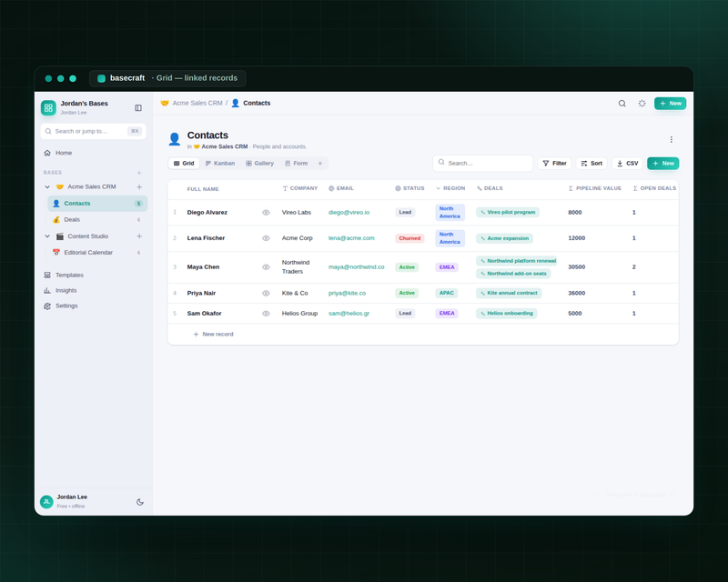Click the sparkle theme icon in the top bar

pyautogui.click(x=642, y=104)
